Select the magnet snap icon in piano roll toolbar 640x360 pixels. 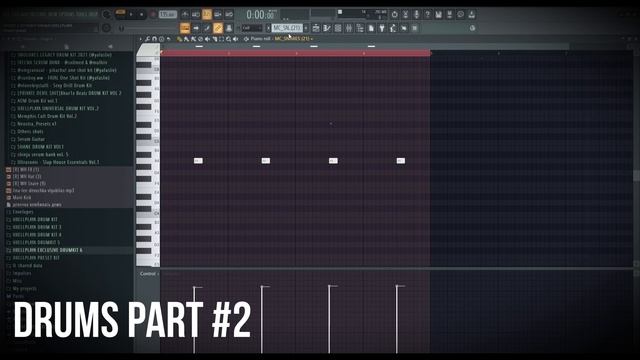(x=154, y=39)
